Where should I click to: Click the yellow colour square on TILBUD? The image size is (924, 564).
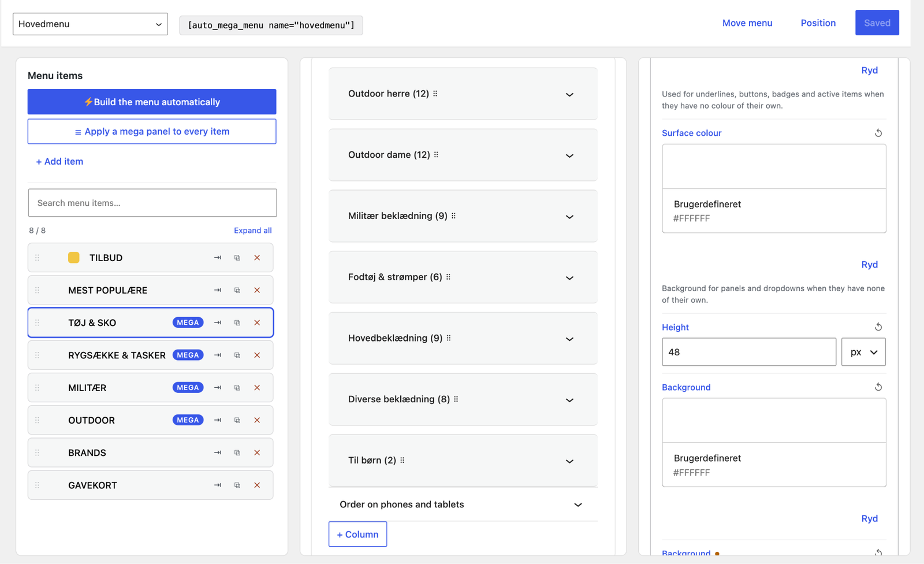(x=74, y=258)
